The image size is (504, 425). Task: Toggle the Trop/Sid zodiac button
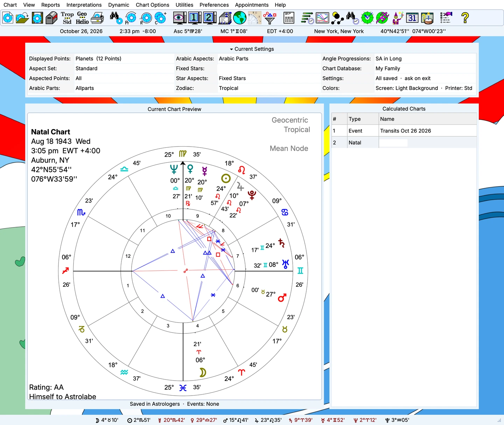click(x=67, y=18)
